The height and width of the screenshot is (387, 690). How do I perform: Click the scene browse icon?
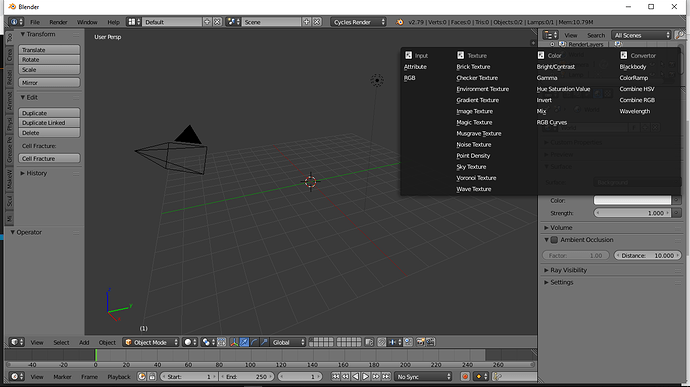pyautogui.click(x=233, y=22)
